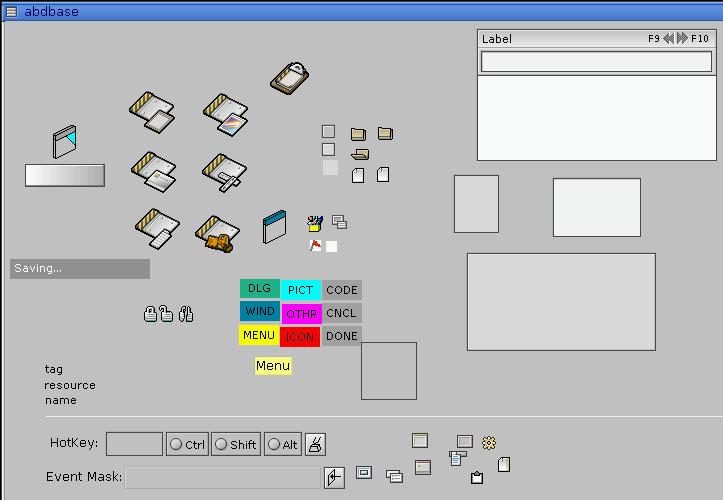Image resolution: width=723 pixels, height=500 pixels.
Task: Click the F10 next double-arrow in Label panel
Action: (683, 39)
